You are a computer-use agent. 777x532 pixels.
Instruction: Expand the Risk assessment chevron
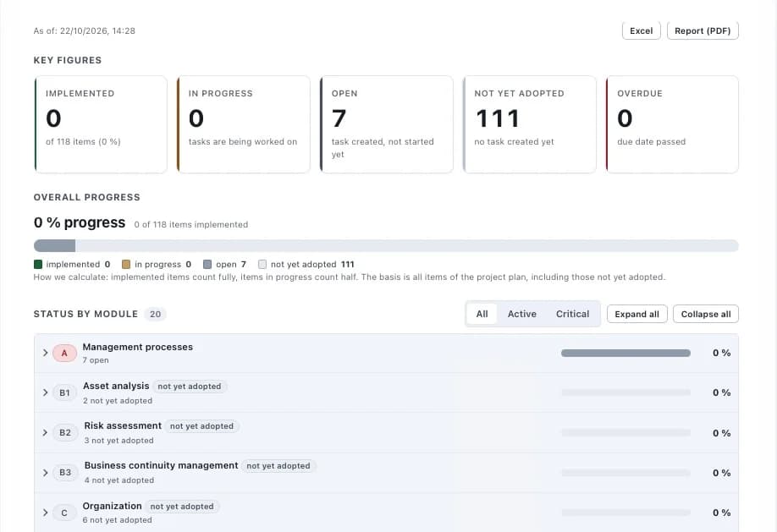pos(45,432)
